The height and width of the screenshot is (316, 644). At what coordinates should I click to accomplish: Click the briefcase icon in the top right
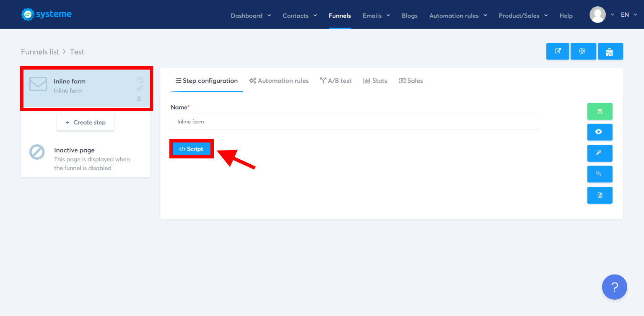tap(610, 51)
